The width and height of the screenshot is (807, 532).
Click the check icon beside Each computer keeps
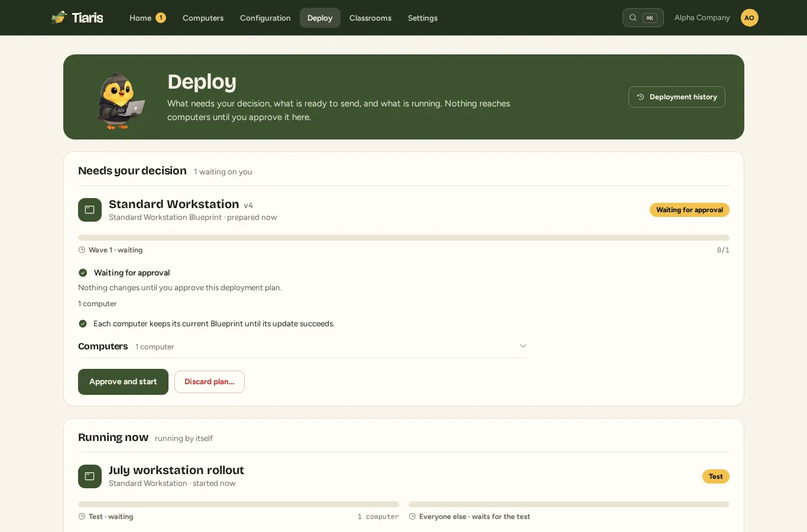pos(83,323)
